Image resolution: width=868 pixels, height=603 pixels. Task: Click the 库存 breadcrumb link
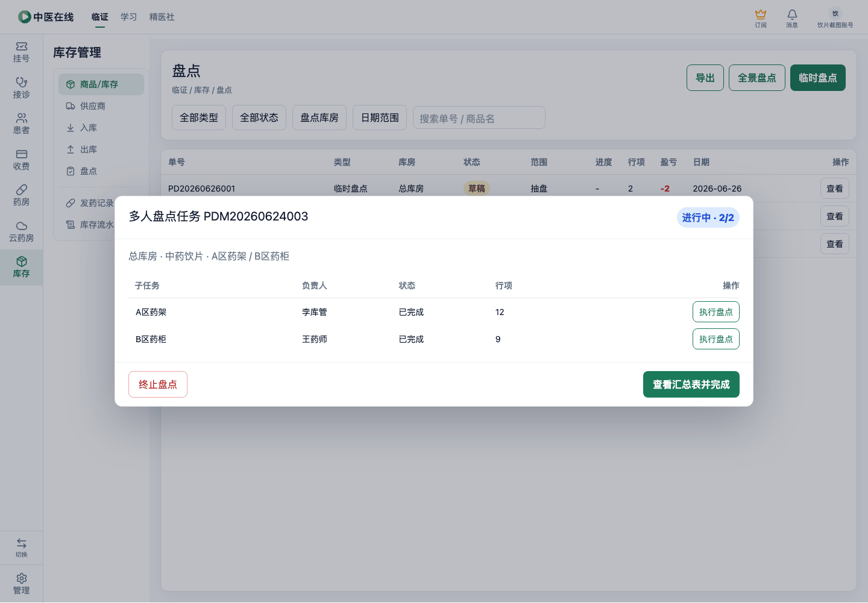click(202, 90)
